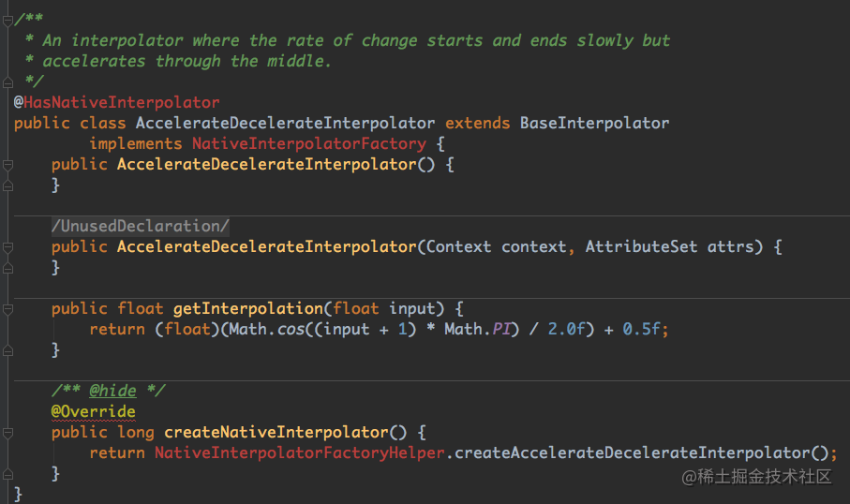Collapse the Context constructor fold marker
The width and height of the screenshot is (850, 504).
point(7,247)
